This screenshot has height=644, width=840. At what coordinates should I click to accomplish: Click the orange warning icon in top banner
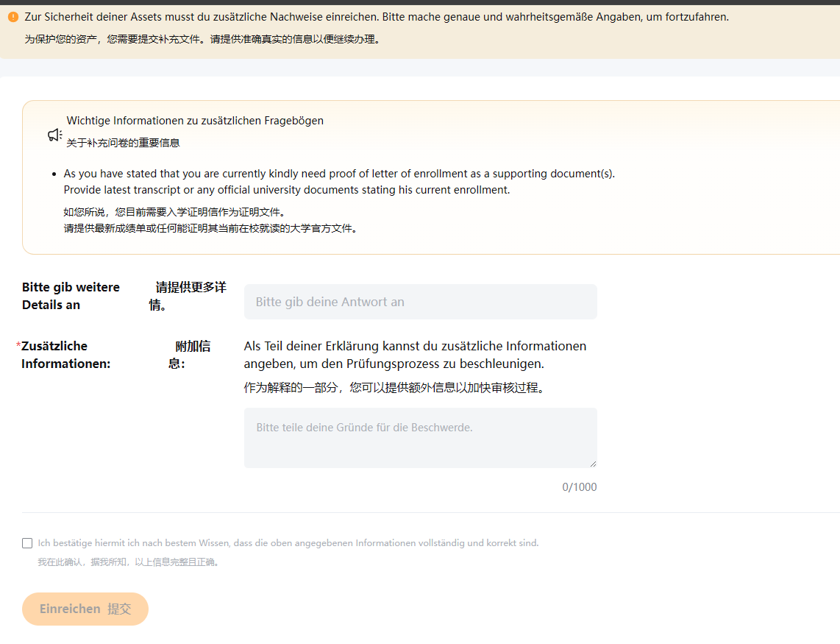pyautogui.click(x=13, y=17)
